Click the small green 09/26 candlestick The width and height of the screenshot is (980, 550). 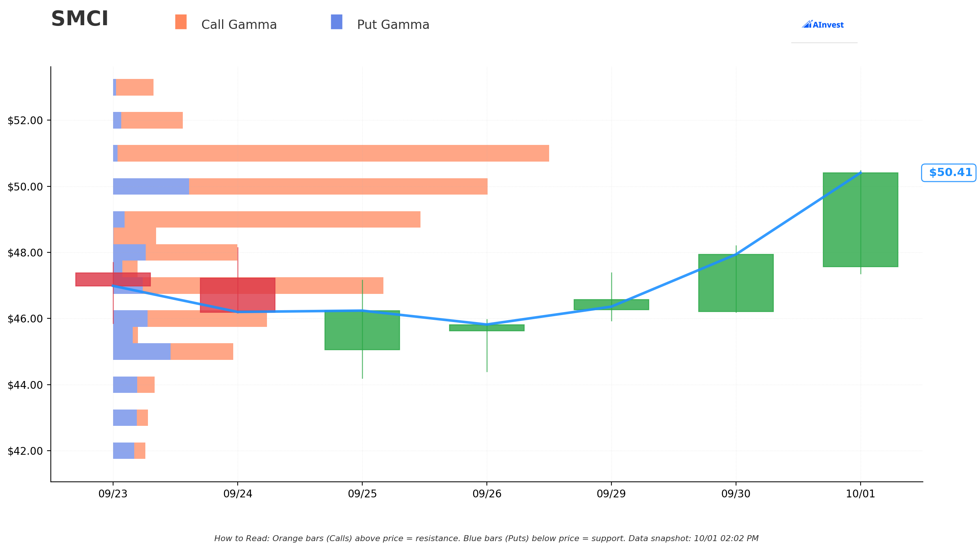coord(486,328)
